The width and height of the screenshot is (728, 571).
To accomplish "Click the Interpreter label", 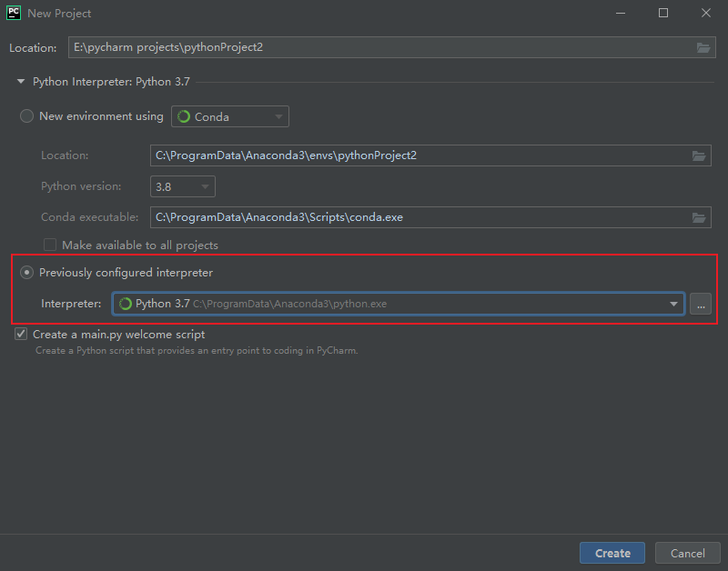I will 71,304.
